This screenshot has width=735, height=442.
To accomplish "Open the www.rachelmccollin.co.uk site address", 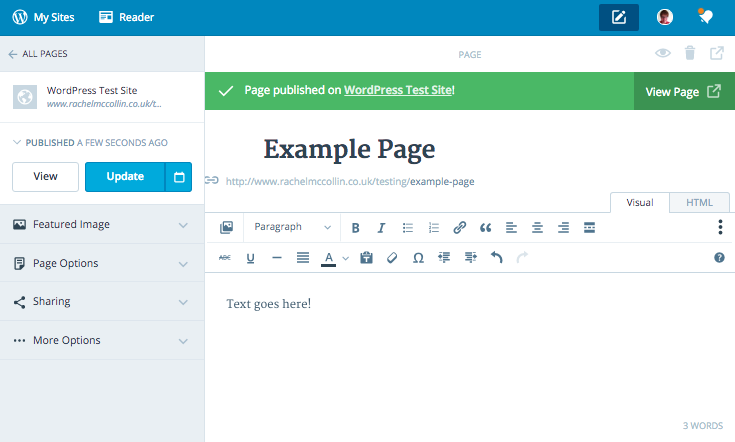I will pos(104,104).
